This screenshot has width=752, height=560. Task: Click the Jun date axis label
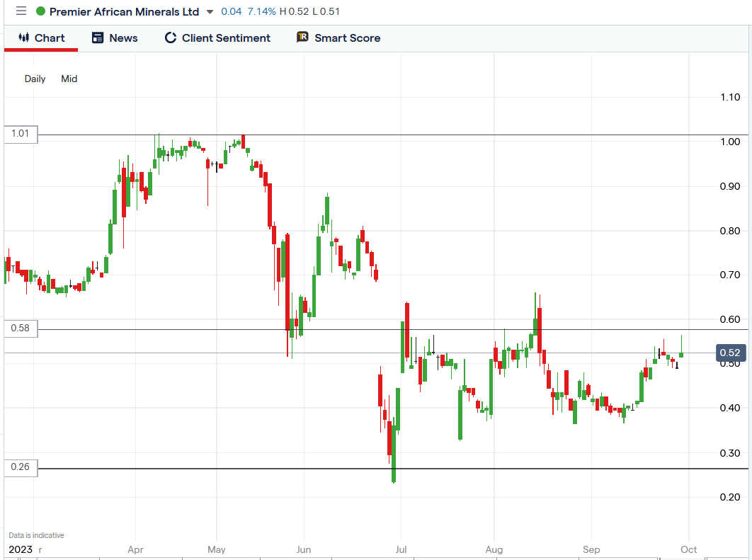pyautogui.click(x=304, y=549)
